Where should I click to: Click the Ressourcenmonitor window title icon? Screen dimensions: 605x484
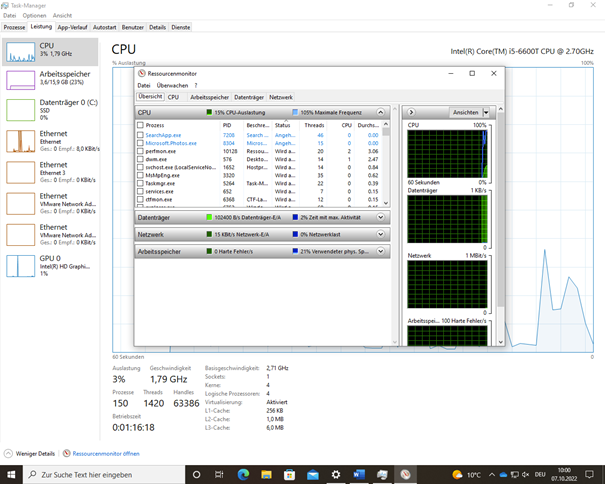coord(142,73)
